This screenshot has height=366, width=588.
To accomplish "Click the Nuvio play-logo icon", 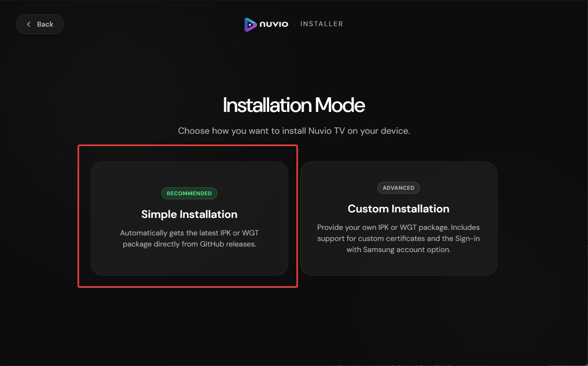I will pos(250,25).
